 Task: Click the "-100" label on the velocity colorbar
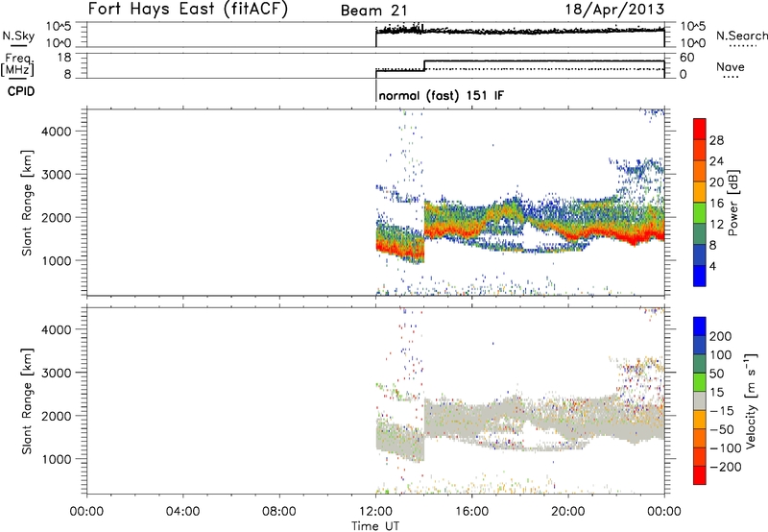tap(726, 448)
